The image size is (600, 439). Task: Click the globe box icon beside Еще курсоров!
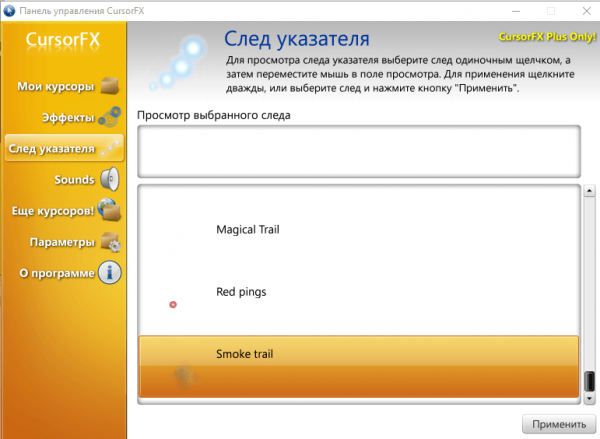[109, 210]
